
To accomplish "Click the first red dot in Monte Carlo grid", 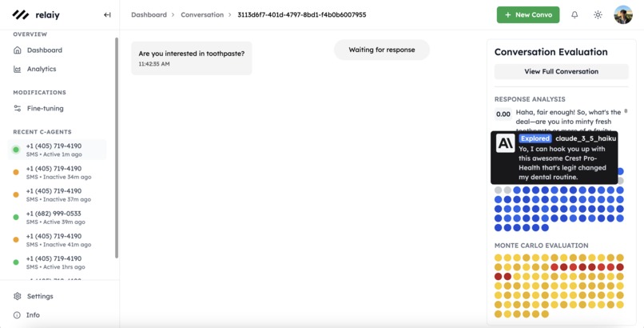I will coord(555,267).
